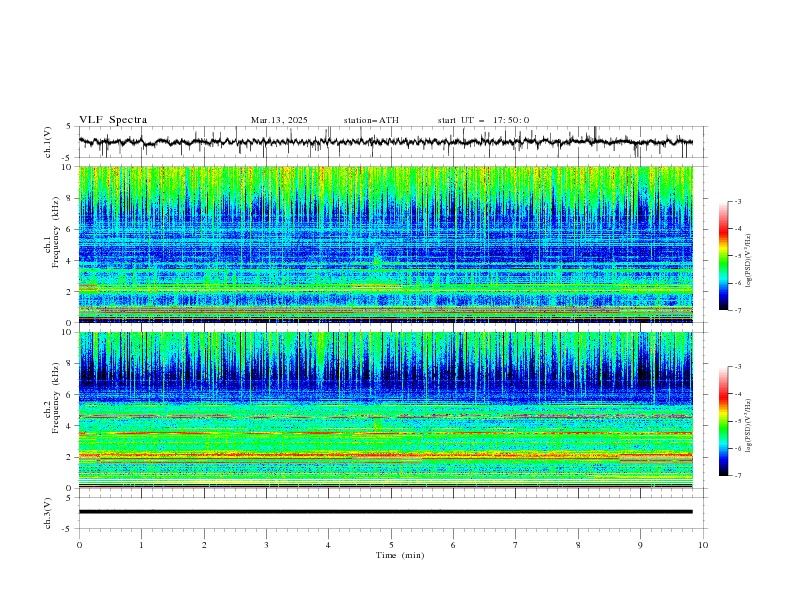Click time axis tick label "5"
This screenshot has width=792, height=612.
(391, 545)
